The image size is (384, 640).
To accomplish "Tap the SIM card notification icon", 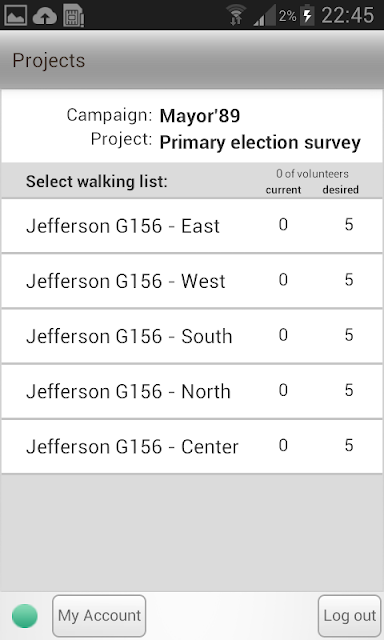I will pos(73,16).
